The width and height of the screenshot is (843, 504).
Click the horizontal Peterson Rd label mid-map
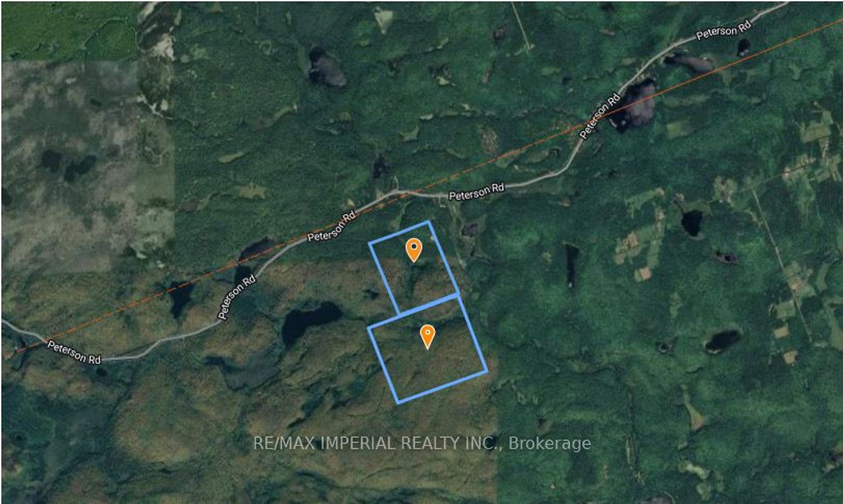click(476, 192)
